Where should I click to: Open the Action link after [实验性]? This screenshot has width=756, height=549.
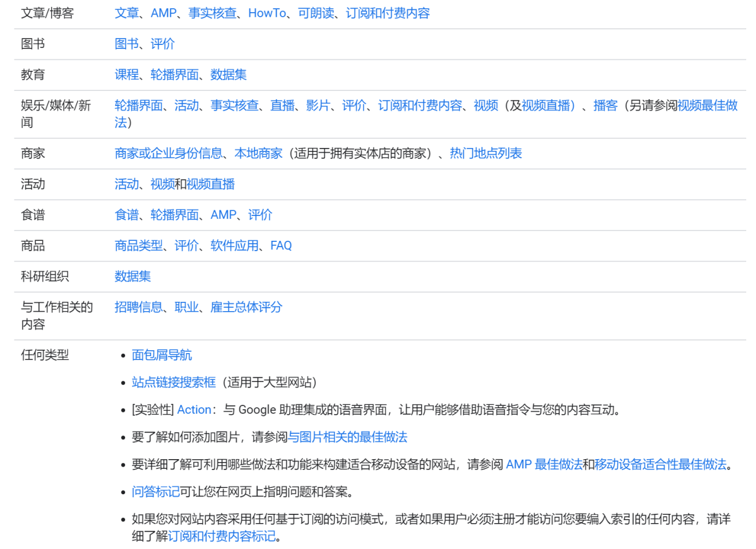click(194, 410)
